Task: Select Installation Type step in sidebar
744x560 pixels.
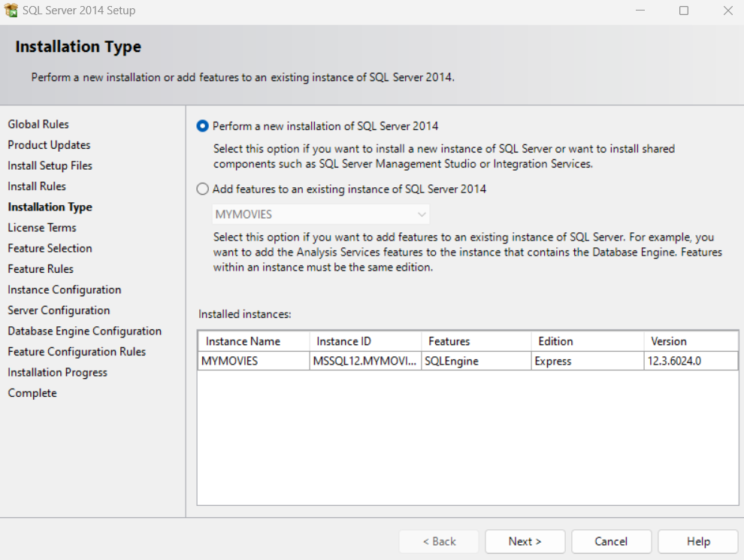Action: pyautogui.click(x=50, y=207)
